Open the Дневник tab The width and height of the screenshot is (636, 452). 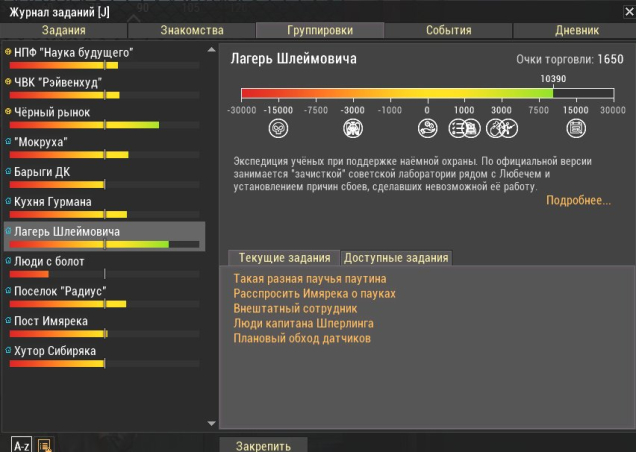coord(576,30)
